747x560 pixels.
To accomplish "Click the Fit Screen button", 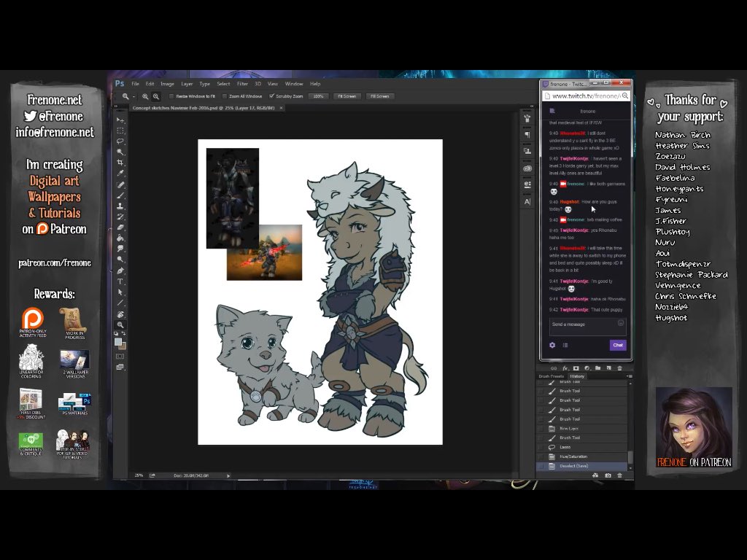I will tap(347, 96).
